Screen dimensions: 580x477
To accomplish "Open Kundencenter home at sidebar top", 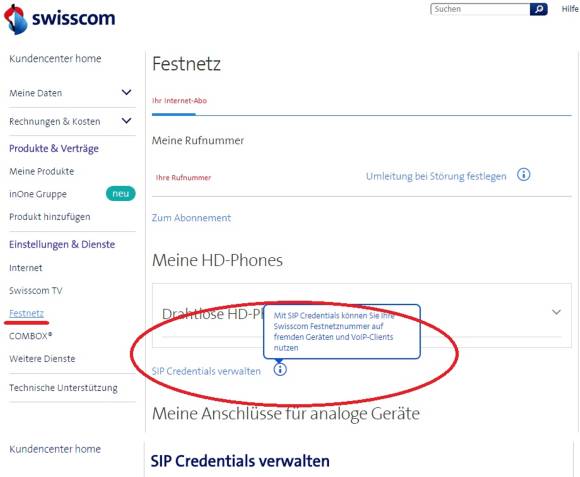I will [x=55, y=59].
